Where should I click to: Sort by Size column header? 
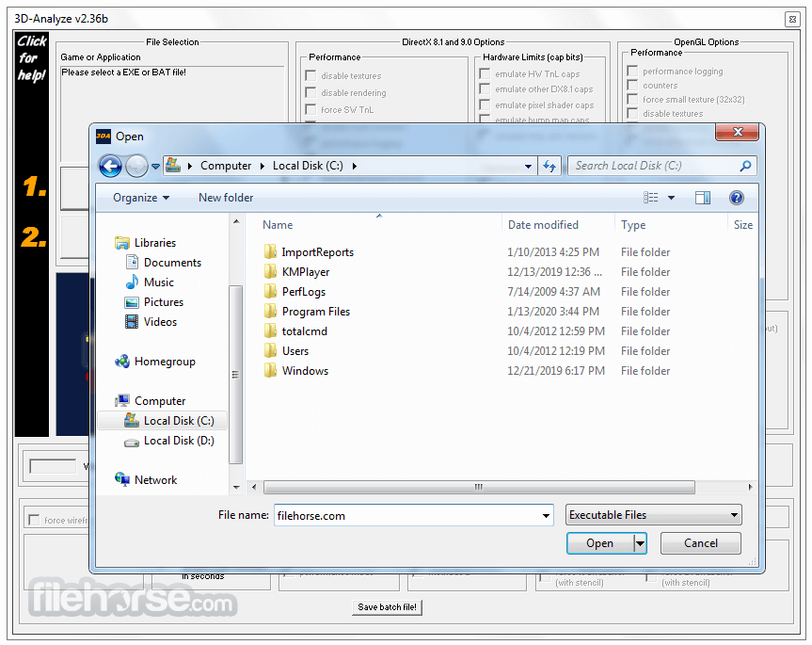743,225
